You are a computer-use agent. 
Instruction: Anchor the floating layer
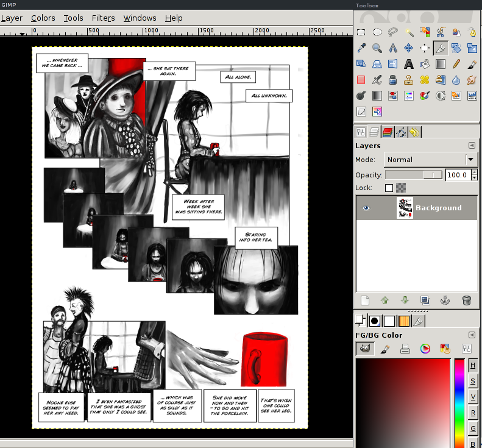click(446, 300)
